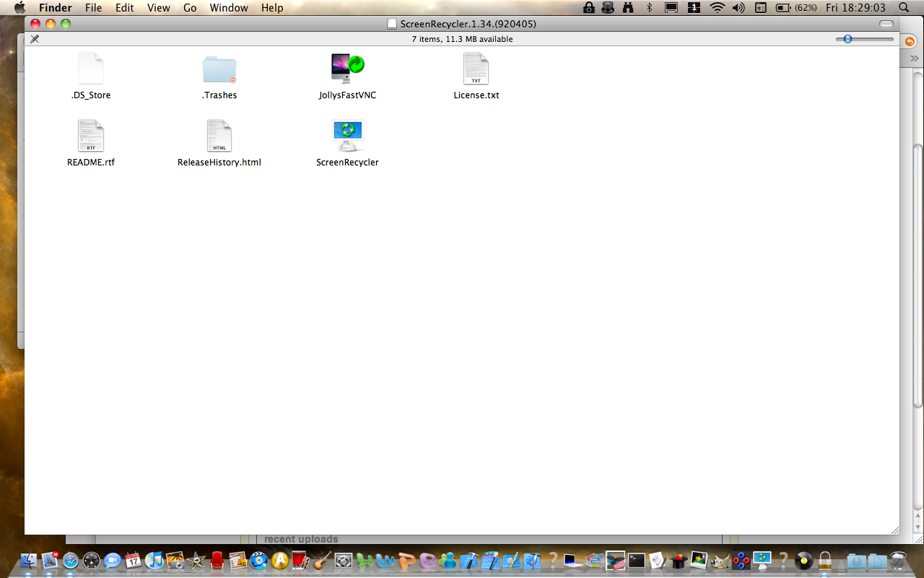
Task: Open the battery status menu (62%)
Action: point(796,8)
